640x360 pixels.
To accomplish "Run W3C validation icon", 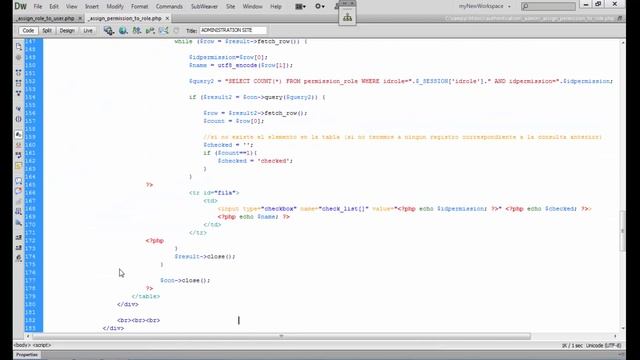I will 150,31.
